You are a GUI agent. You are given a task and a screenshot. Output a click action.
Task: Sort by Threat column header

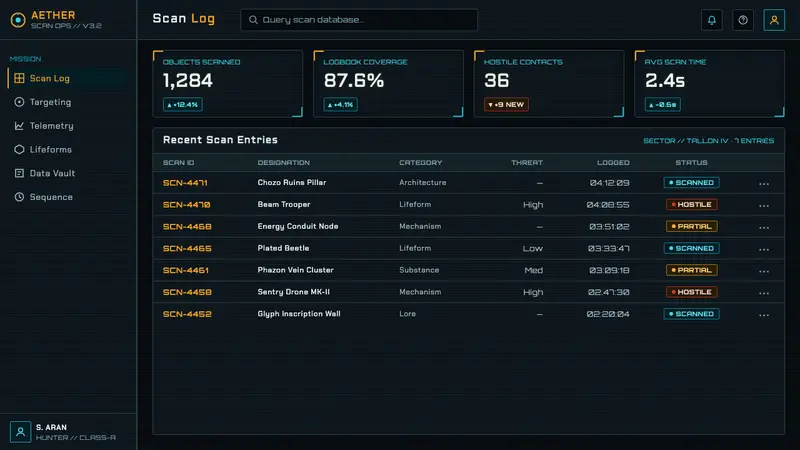coord(527,163)
